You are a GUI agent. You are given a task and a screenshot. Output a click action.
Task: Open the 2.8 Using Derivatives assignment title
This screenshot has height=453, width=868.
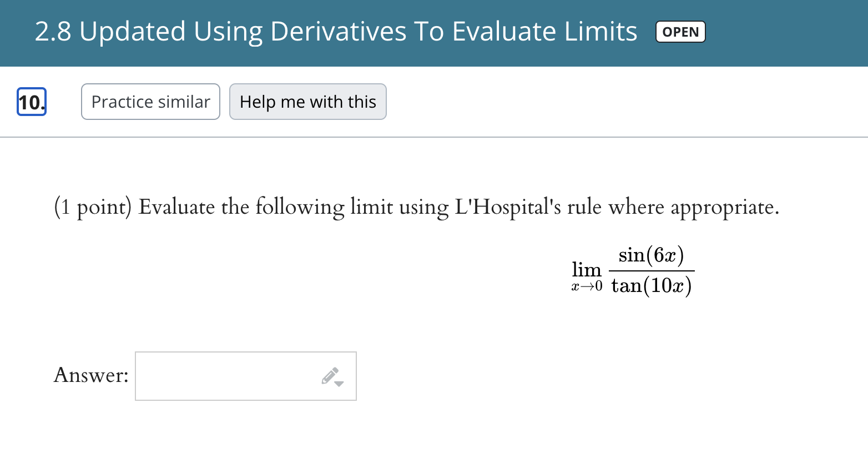click(335, 32)
